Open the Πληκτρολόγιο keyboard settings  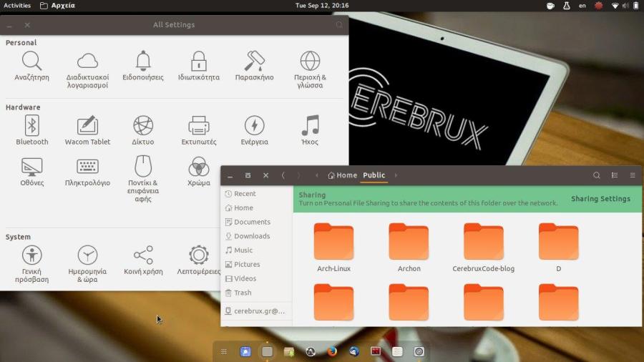pyautogui.click(x=87, y=172)
